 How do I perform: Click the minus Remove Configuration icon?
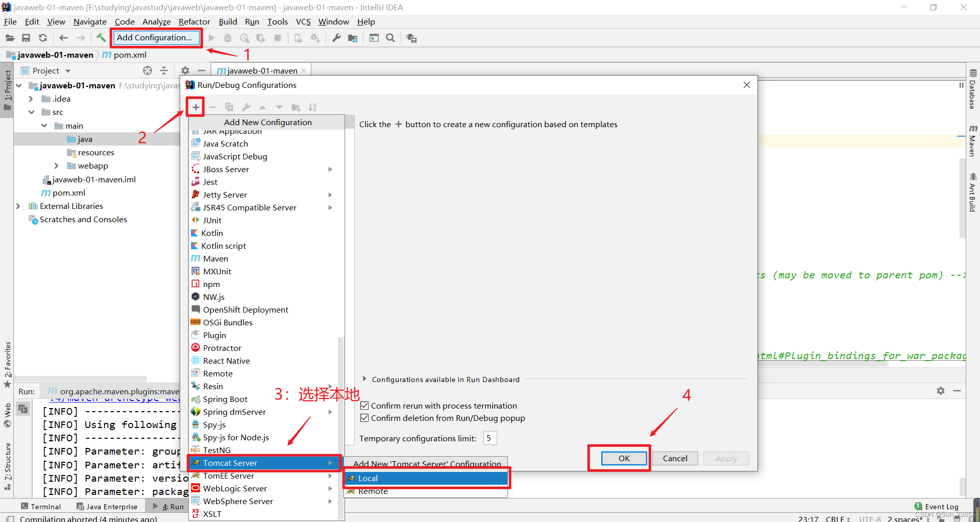pyautogui.click(x=213, y=107)
